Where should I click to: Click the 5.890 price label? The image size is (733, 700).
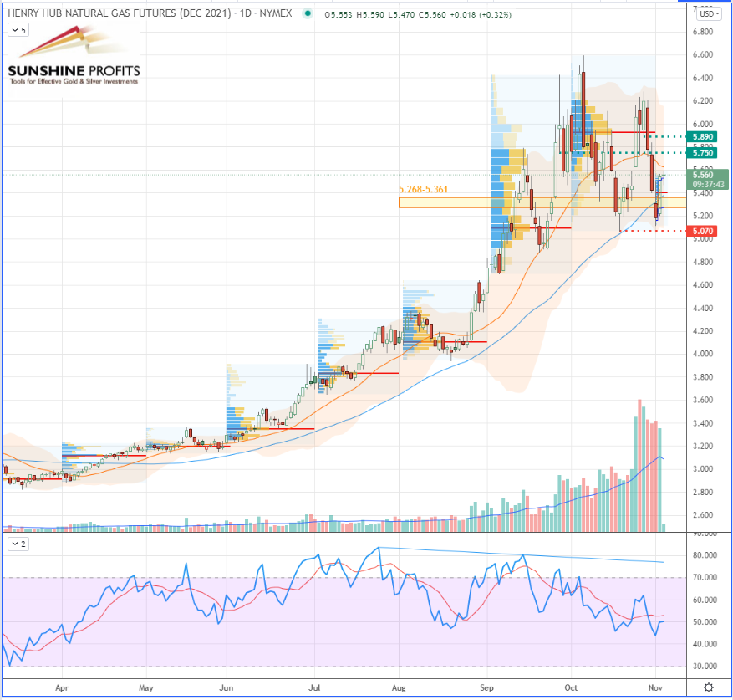pos(702,136)
